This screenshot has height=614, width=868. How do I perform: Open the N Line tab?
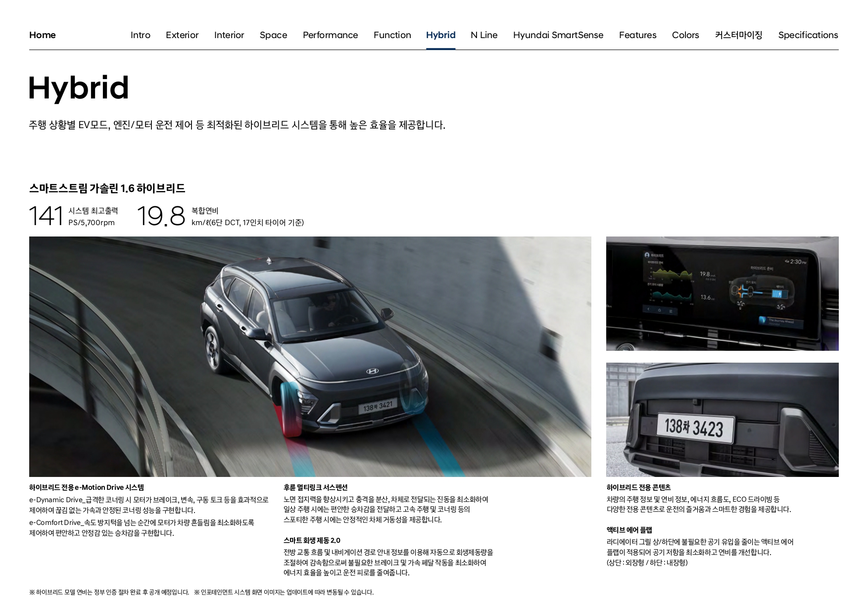(x=484, y=35)
